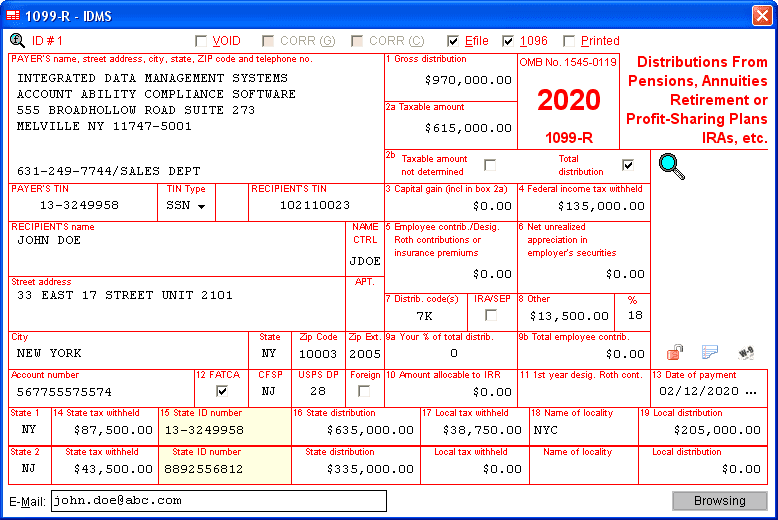Uncheck the 12 FATCA checkbox
778x520 pixels.
click(x=222, y=391)
